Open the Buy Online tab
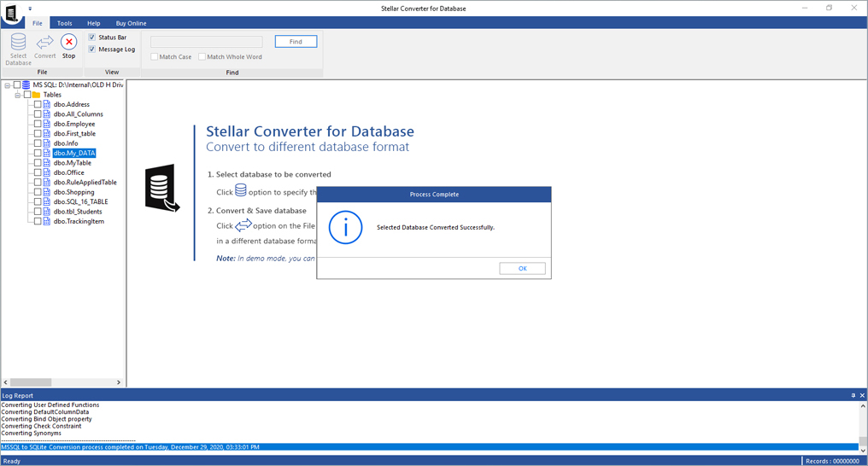Viewport: 868px width, 466px height. point(132,23)
